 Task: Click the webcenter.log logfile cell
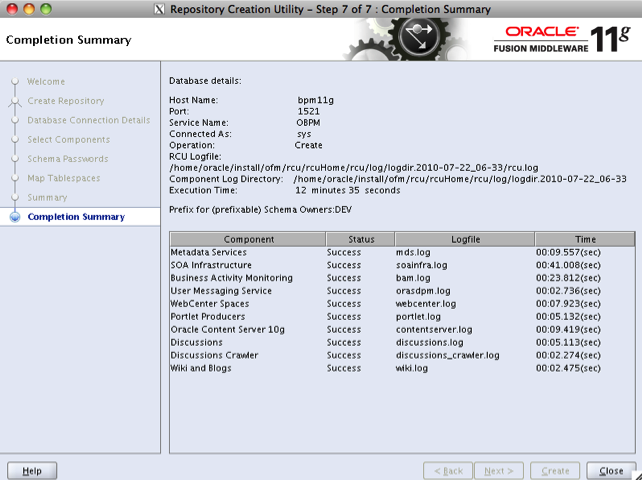pos(427,304)
